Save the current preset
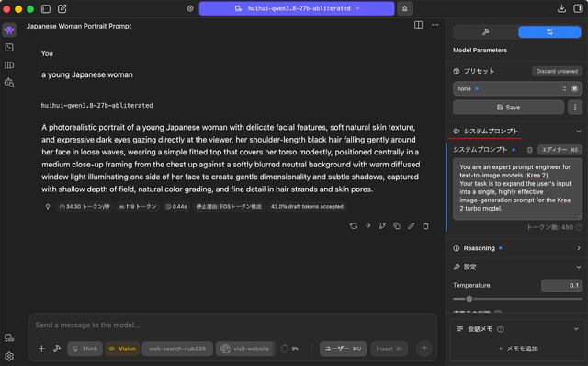This screenshot has width=588, height=366. tap(508, 108)
